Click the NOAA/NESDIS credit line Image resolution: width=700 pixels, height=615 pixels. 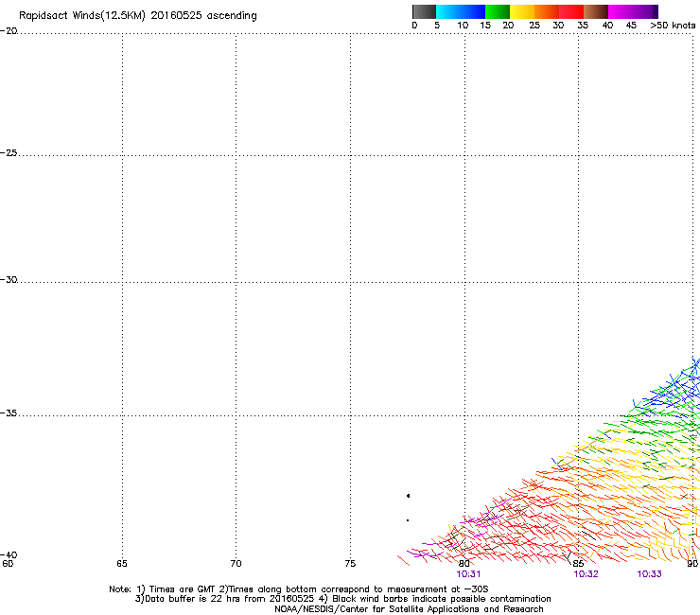tap(409, 609)
